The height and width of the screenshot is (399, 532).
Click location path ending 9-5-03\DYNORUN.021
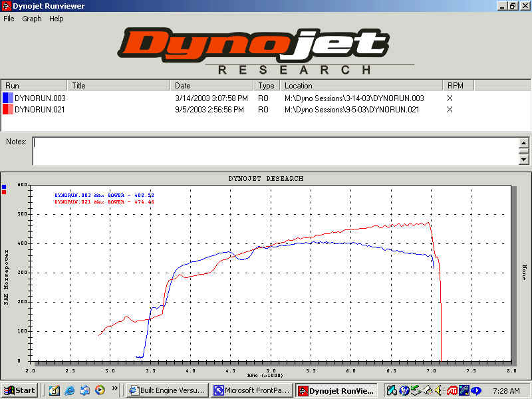tap(352, 110)
